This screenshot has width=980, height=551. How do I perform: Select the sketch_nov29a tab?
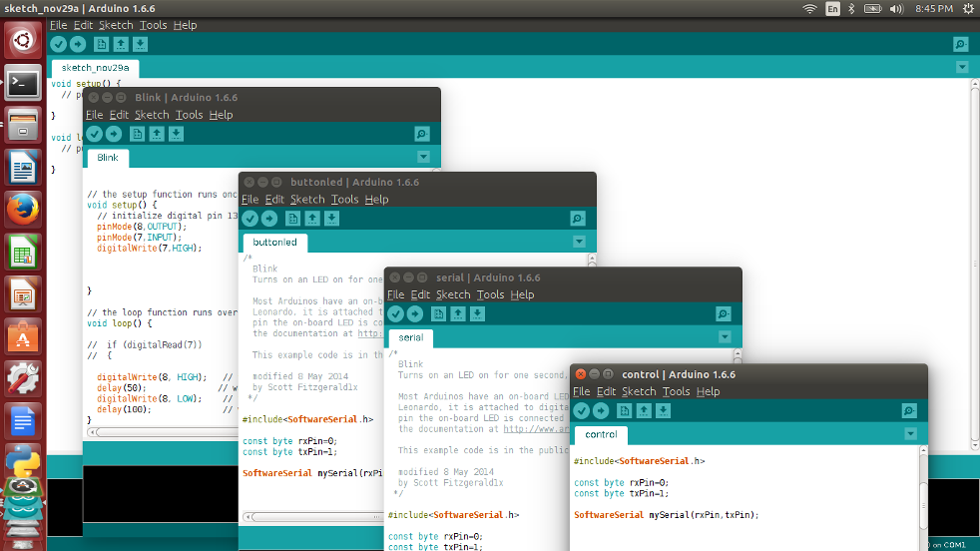point(95,68)
